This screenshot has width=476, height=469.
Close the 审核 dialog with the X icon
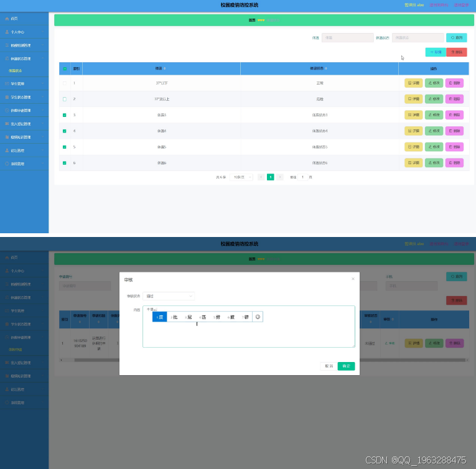(x=353, y=279)
